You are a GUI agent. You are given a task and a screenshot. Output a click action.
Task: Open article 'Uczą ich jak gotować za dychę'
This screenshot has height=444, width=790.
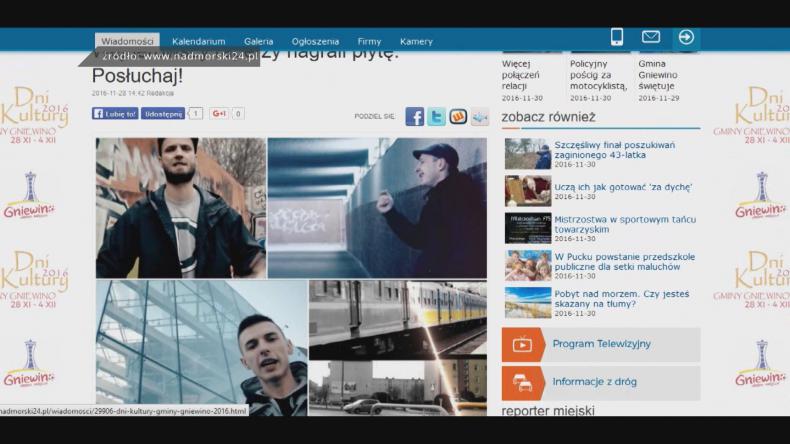623,187
